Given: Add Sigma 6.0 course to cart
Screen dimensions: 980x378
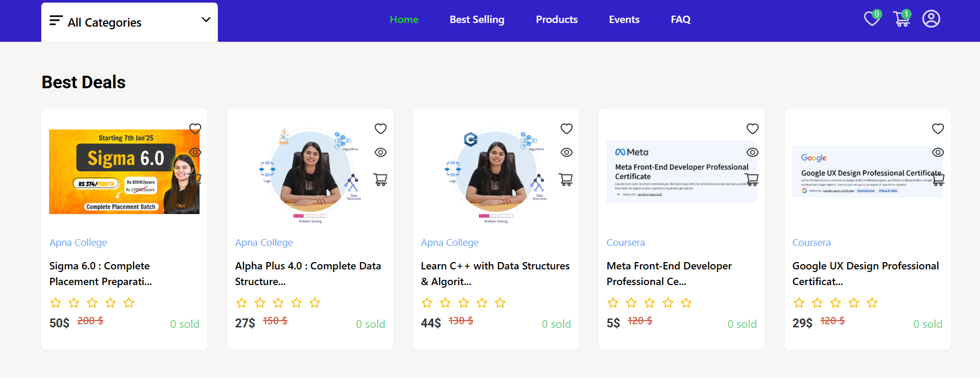Looking at the screenshot, I should tap(195, 180).
